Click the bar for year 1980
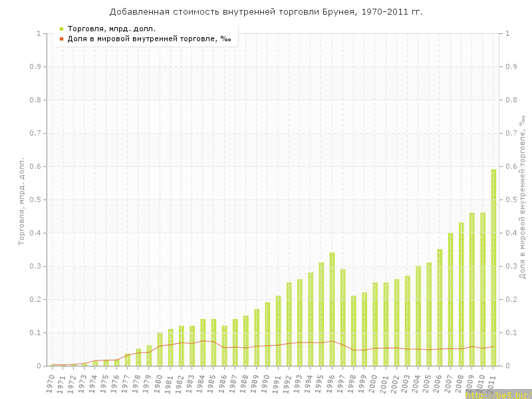Screen dimensions: 532x399 tap(160, 349)
